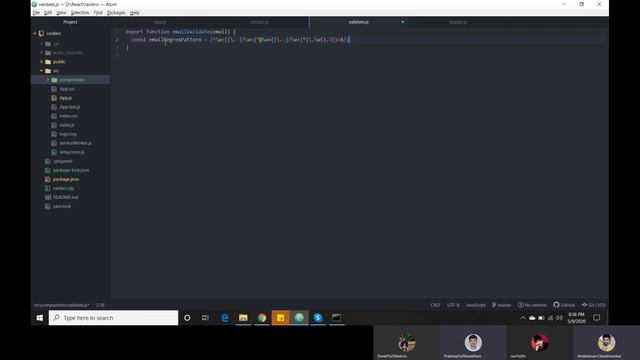Open README.md in the tree

coord(66,197)
